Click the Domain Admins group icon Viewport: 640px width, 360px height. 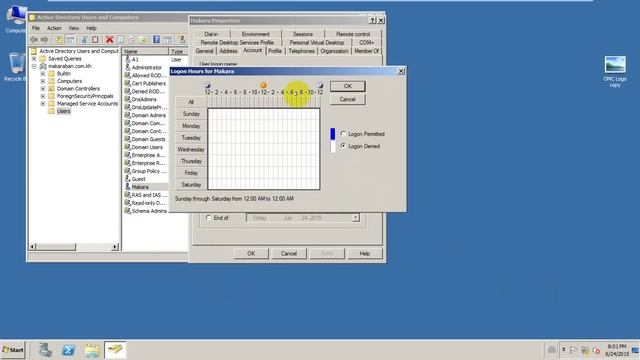pos(127,115)
